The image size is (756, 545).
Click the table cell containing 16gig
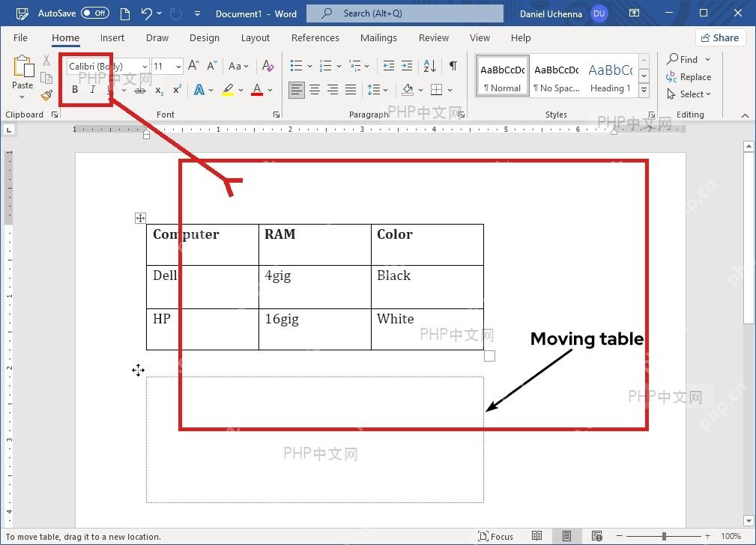[315, 329]
